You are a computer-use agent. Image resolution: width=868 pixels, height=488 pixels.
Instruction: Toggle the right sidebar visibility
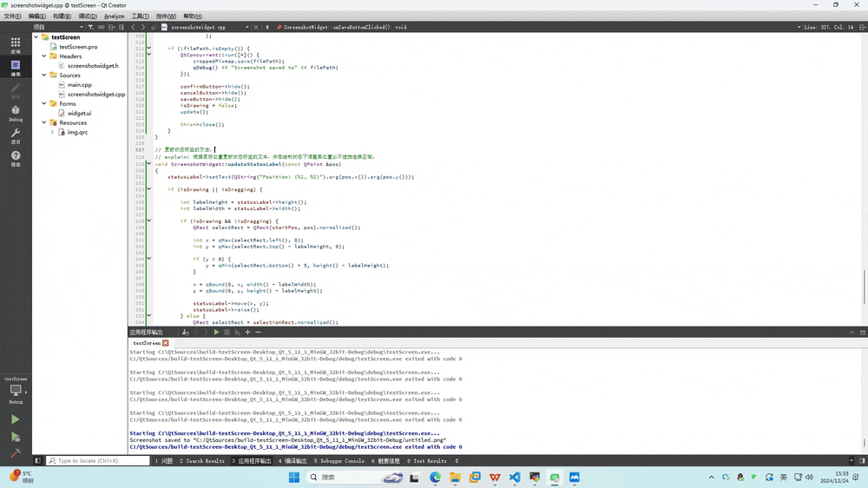[x=862, y=461]
